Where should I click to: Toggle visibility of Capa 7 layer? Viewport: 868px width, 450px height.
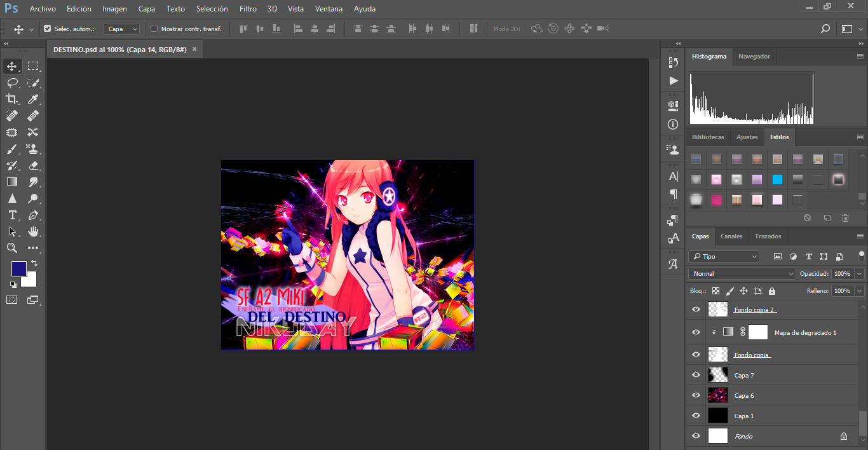click(x=696, y=375)
